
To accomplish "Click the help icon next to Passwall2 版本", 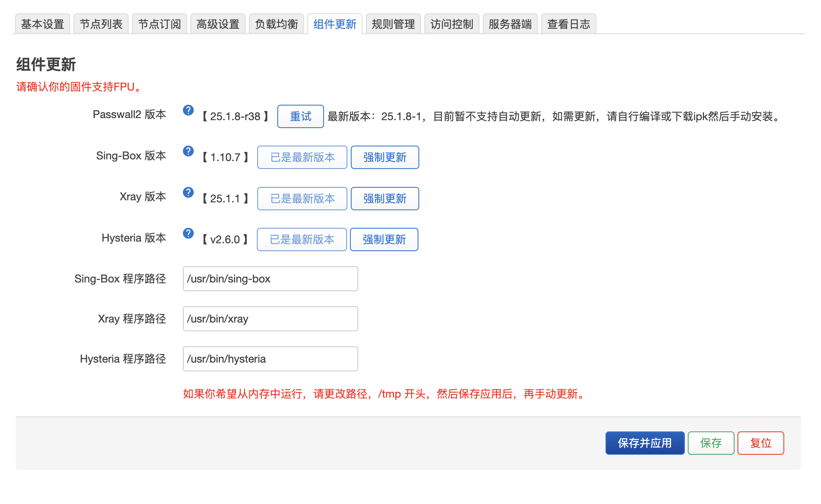I will [188, 110].
